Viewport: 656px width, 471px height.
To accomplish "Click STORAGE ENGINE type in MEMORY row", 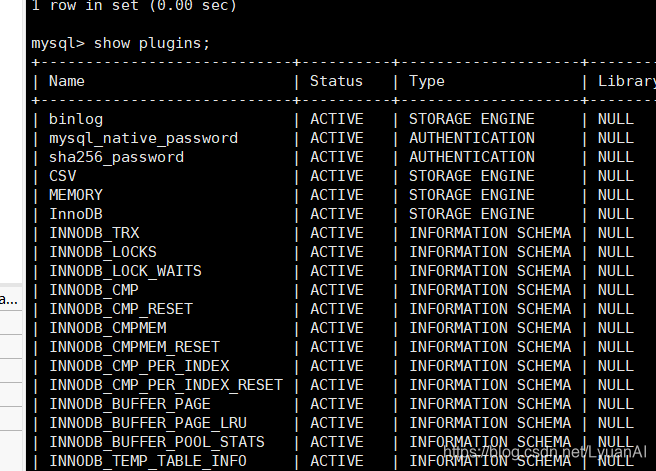I will coord(472,195).
